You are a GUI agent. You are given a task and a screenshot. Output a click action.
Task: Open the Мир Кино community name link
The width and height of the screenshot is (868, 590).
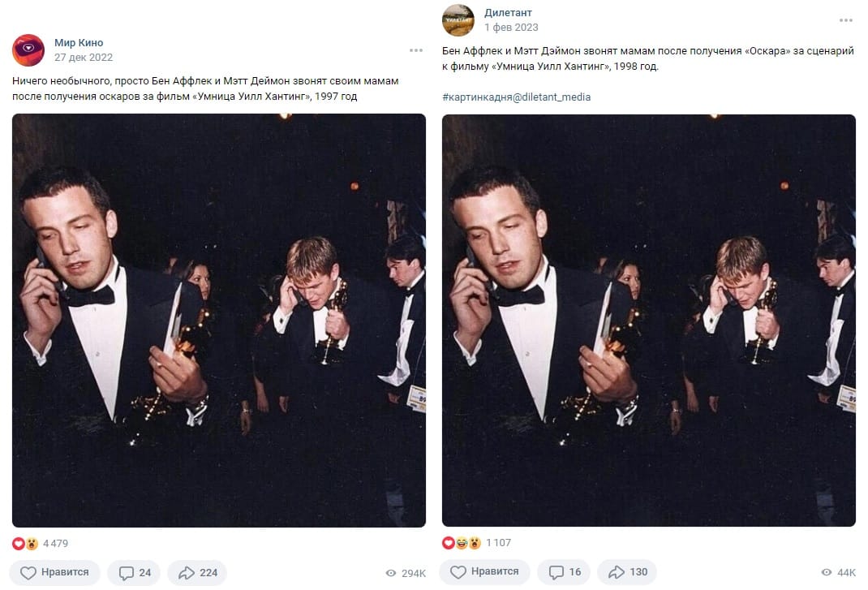click(x=79, y=43)
